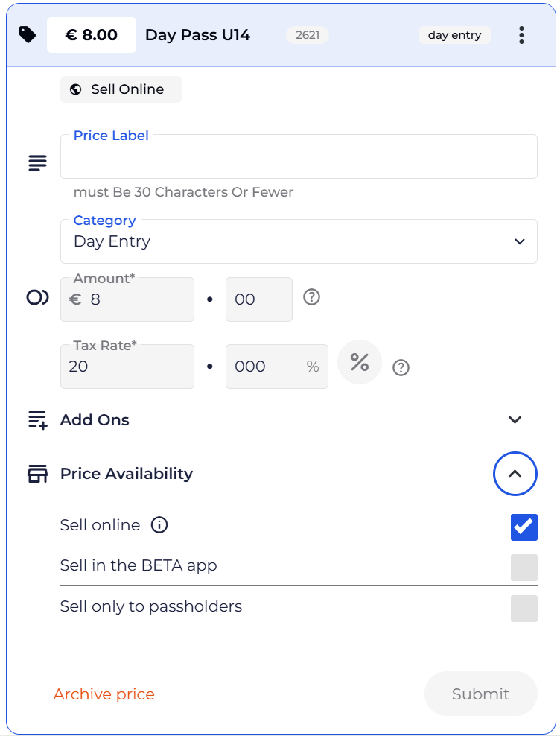The height and width of the screenshot is (736, 560).
Task: Open the Category dropdown
Action: pos(298,241)
